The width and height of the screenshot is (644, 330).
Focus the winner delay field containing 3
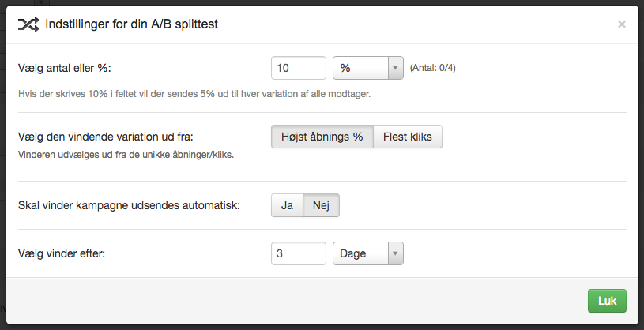point(299,253)
